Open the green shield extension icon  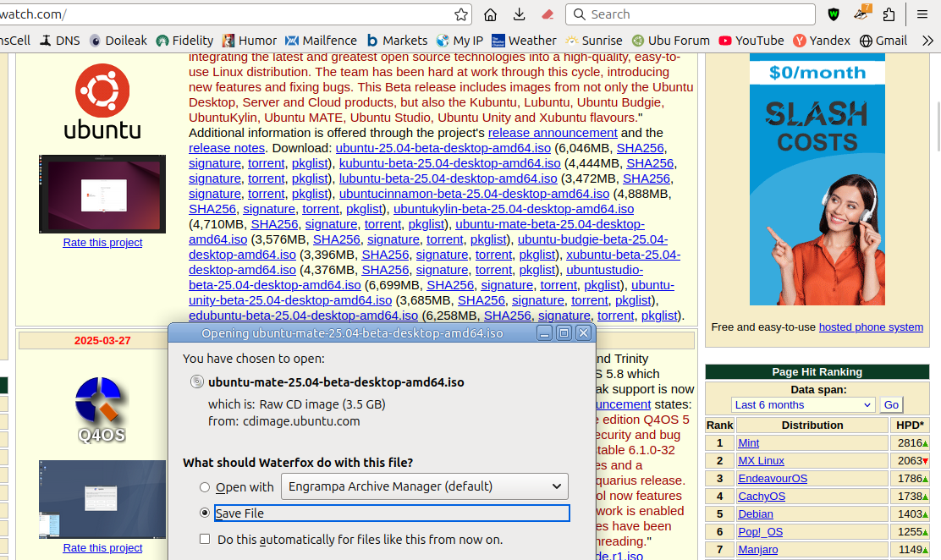pyautogui.click(x=834, y=14)
